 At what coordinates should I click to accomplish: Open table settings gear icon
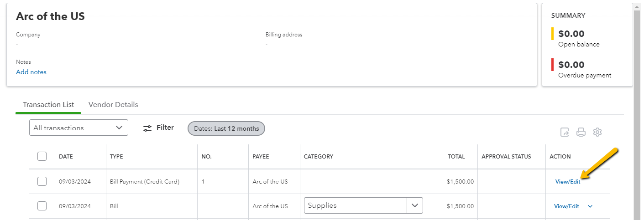(597, 132)
